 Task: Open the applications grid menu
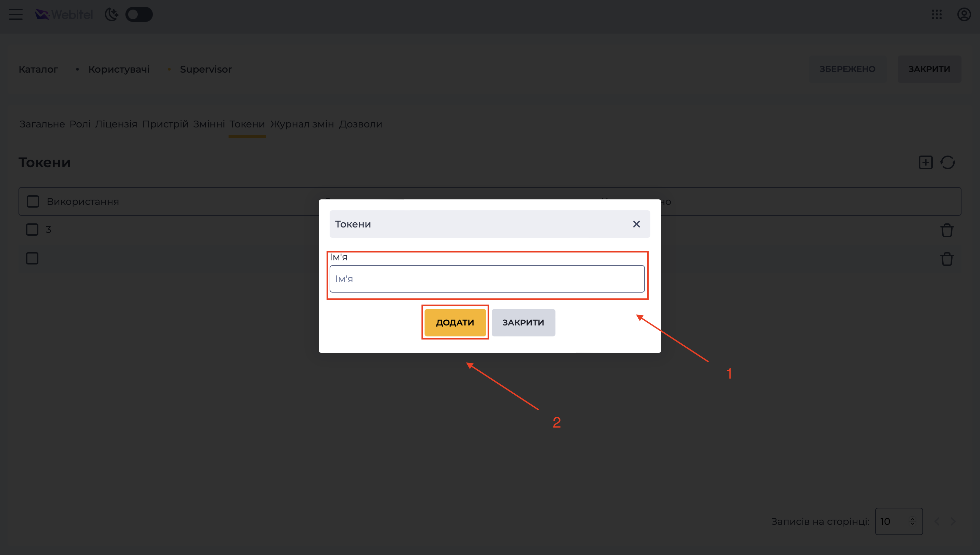[936, 14]
